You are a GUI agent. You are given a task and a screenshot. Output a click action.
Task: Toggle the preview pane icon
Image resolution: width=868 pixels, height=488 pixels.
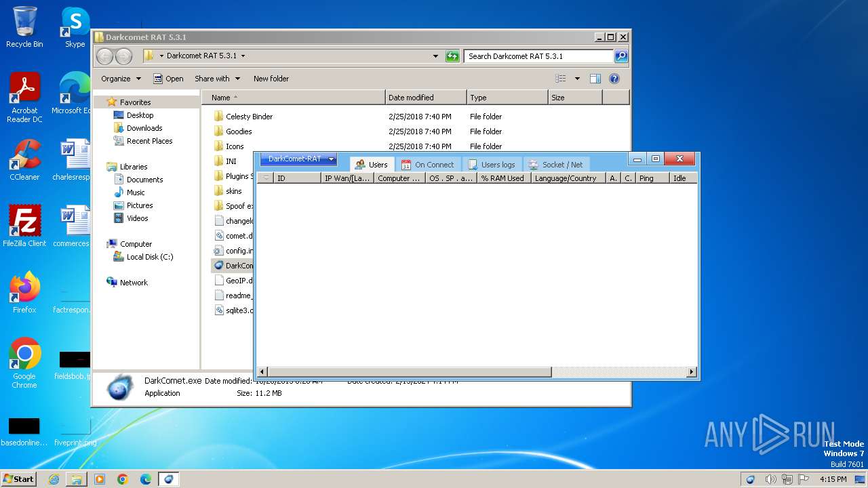595,79
